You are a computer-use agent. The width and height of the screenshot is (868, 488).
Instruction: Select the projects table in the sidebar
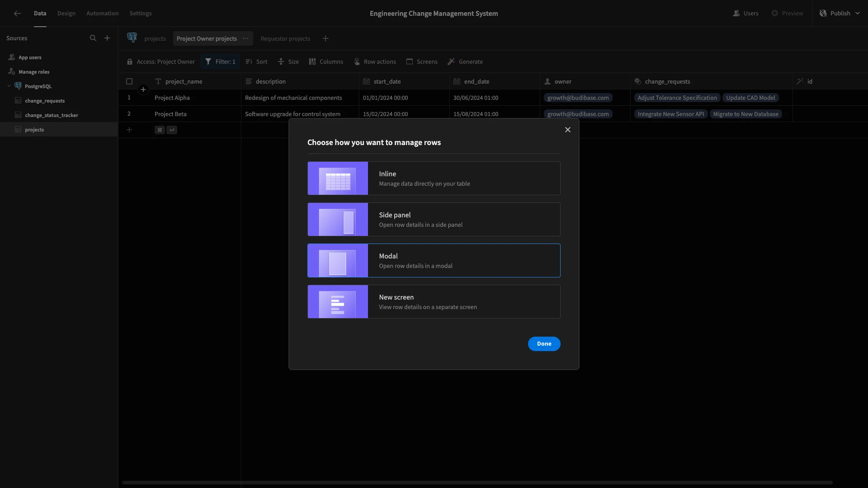point(59,130)
